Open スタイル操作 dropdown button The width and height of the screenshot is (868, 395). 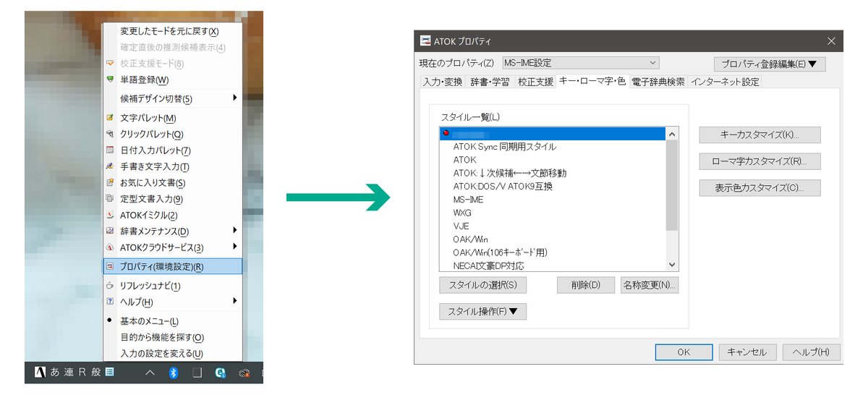point(482,312)
